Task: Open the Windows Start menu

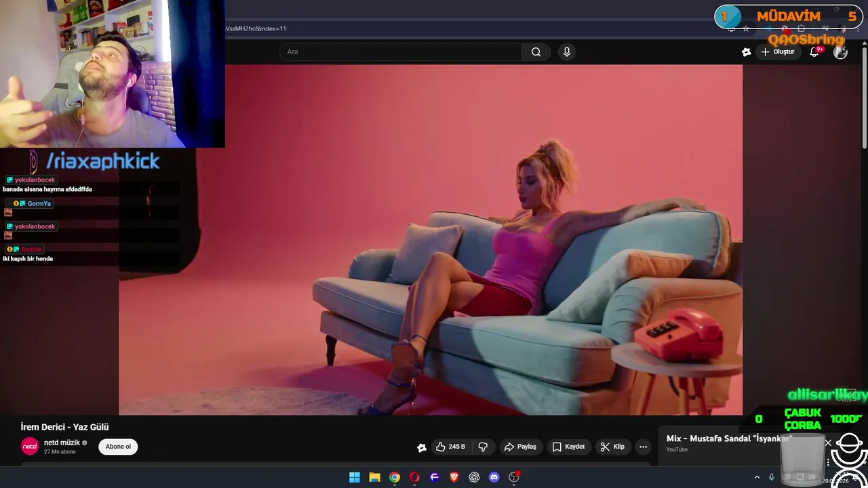Action: pos(355,477)
